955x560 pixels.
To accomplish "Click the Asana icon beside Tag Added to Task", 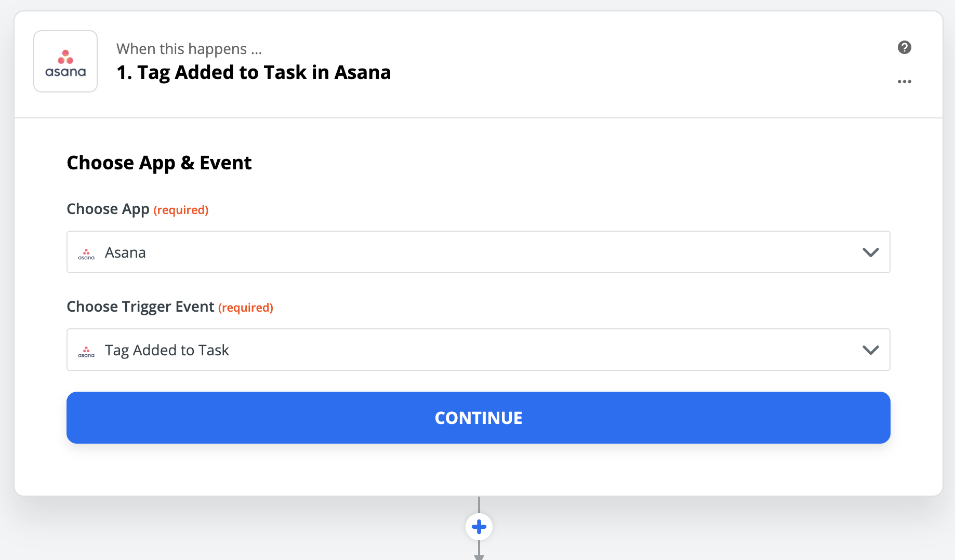I will [86, 351].
